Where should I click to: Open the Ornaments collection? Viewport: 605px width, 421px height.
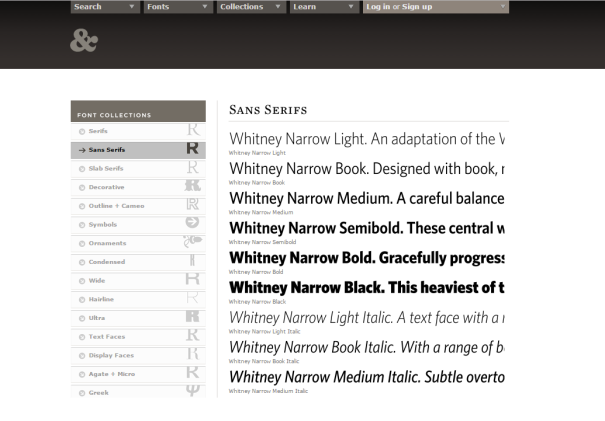click(138, 243)
